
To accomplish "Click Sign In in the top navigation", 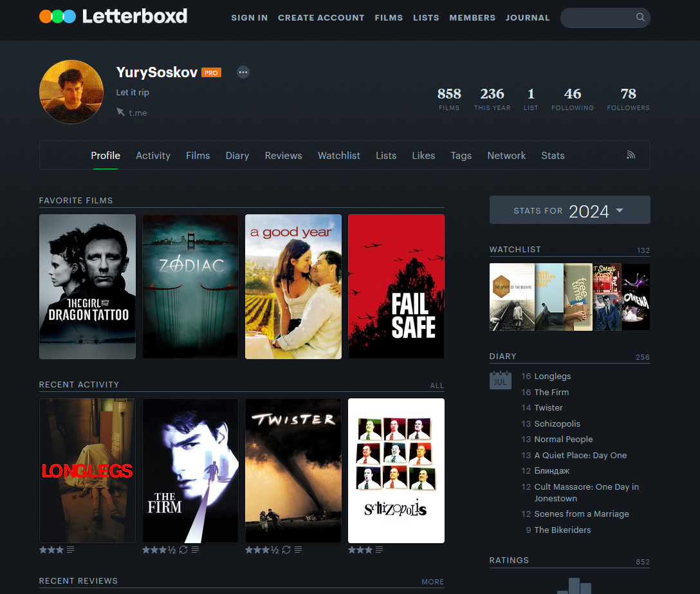I will (250, 18).
